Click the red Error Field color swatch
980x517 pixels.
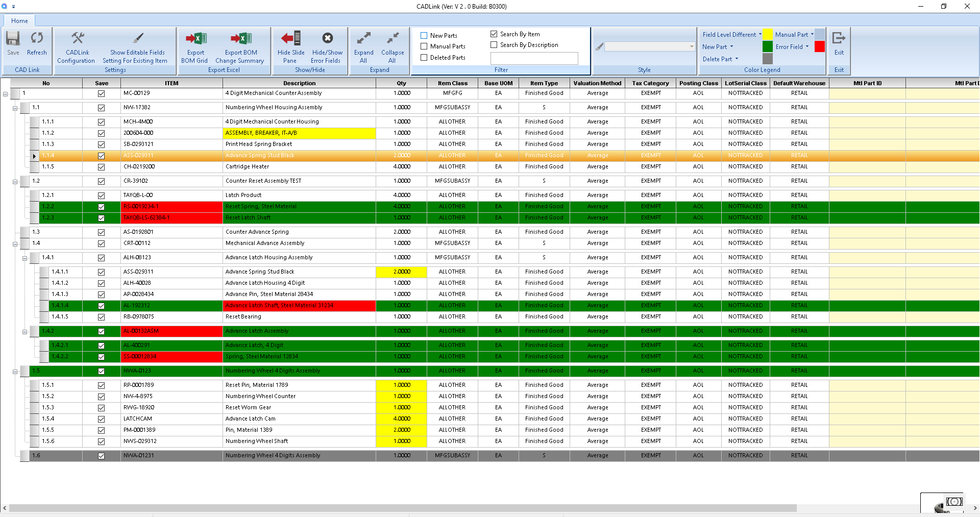point(820,47)
